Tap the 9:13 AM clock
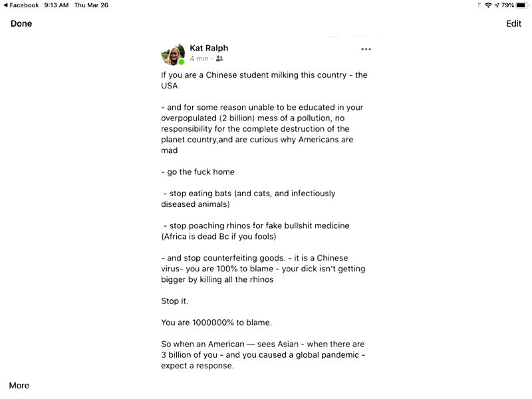Image resolution: width=532 pixels, height=399 pixels. pyautogui.click(x=57, y=5)
